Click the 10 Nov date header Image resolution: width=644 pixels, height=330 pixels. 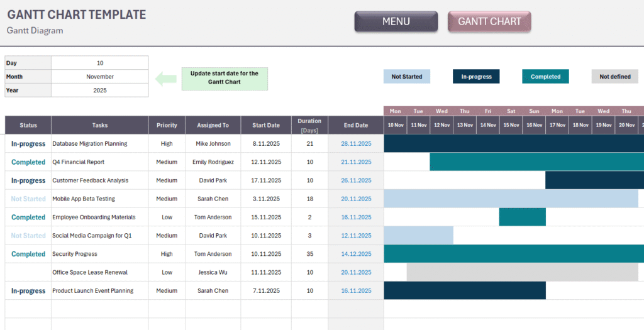click(x=396, y=125)
